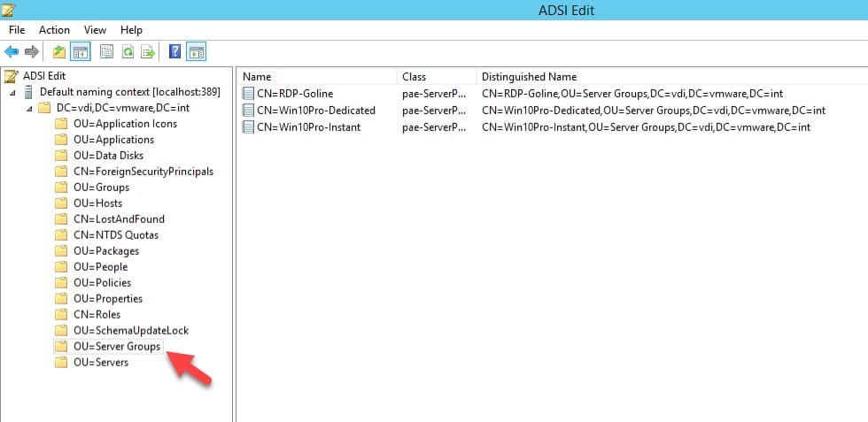Click distinguished name of CN=Win10Pro-Dedicated
868x422 pixels.
pos(654,111)
